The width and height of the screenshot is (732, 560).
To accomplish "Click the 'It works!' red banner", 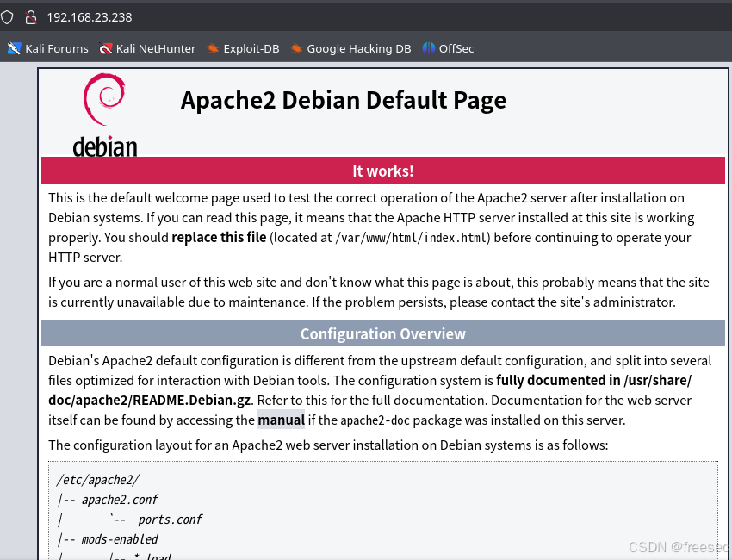I will tap(383, 171).
